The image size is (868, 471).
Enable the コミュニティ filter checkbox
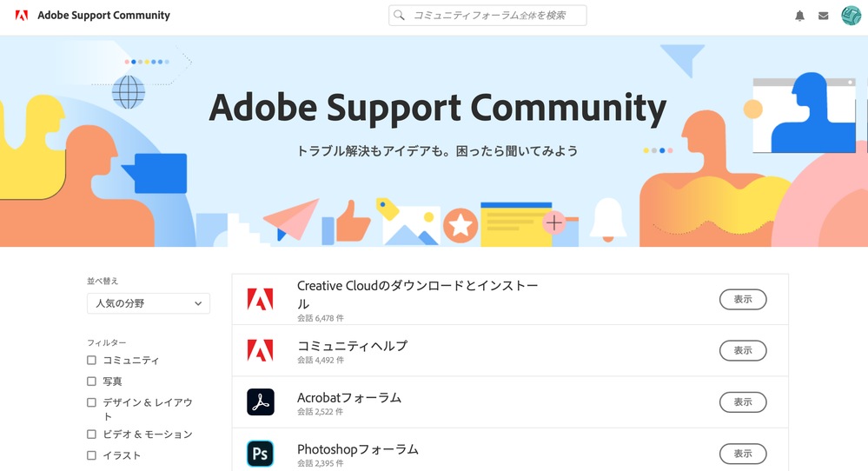tap(91, 361)
